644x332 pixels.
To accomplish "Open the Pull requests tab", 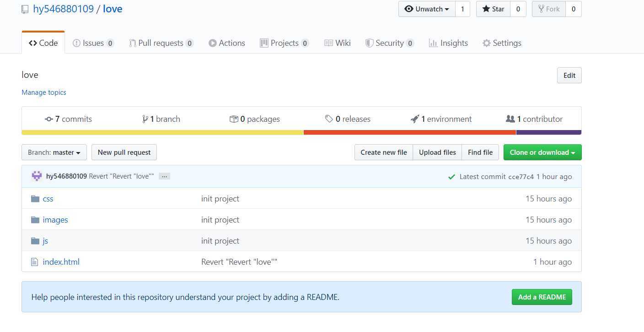I will [x=161, y=43].
